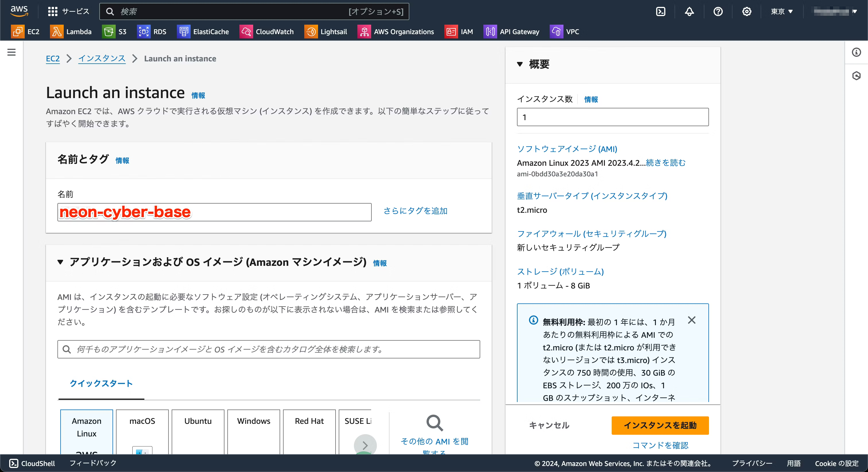Open the 東京 region dropdown
Image resolution: width=868 pixels, height=472 pixels.
tap(781, 11)
